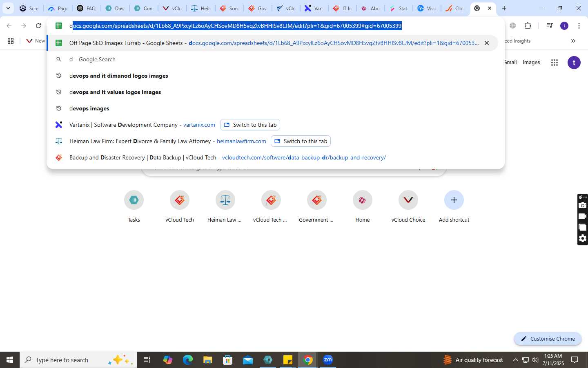
Task: Open Task View on the taskbar
Action: click(147, 360)
